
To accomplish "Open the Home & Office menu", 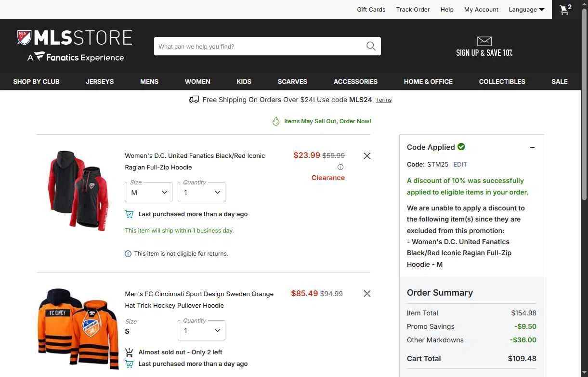I will click(428, 81).
